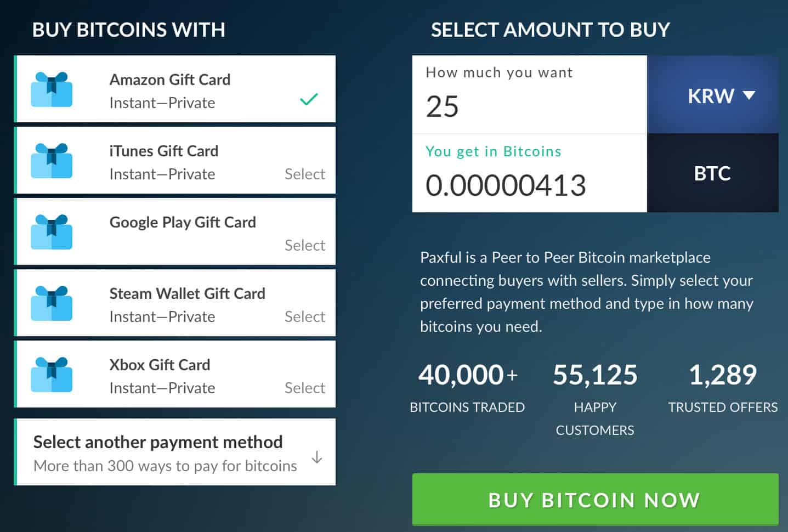Click the BTC currency label box
Screen dimensions: 788x532
pyautogui.click(x=713, y=173)
